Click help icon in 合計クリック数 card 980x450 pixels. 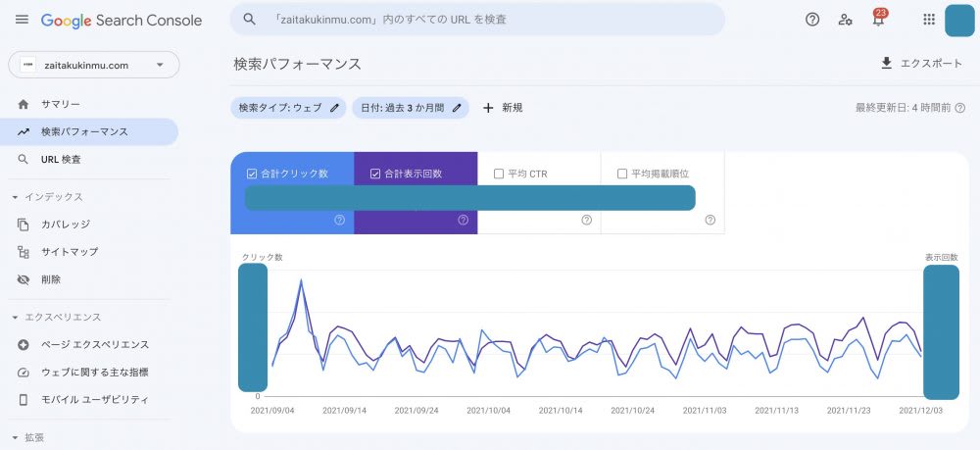pos(339,220)
